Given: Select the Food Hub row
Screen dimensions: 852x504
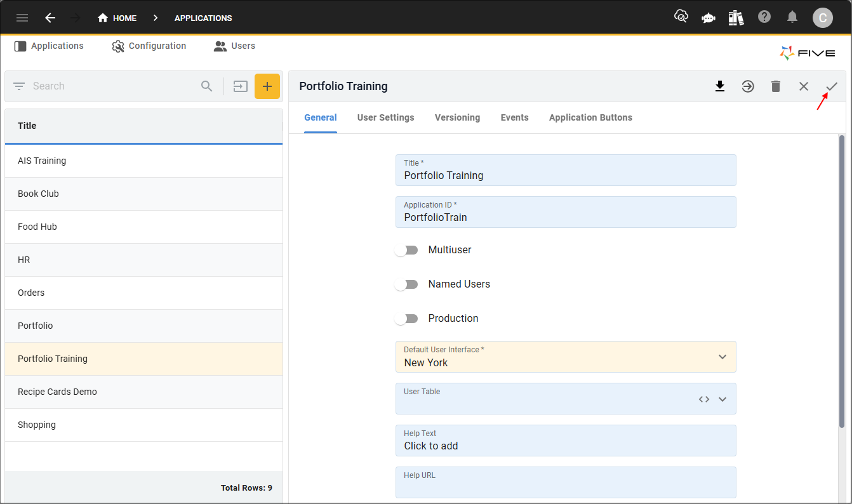Looking at the screenshot, I should (143, 227).
